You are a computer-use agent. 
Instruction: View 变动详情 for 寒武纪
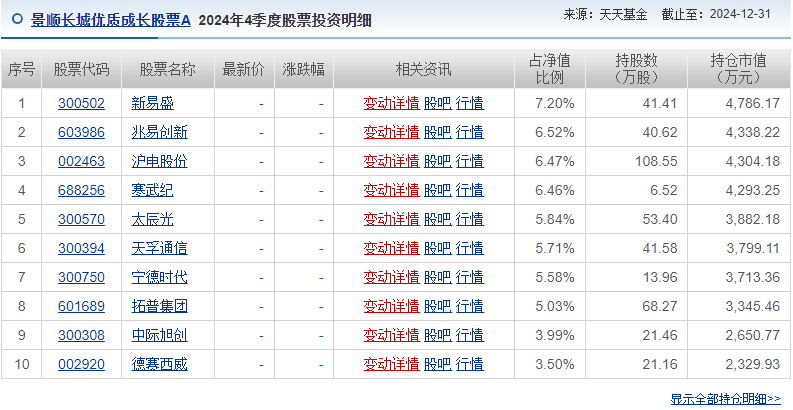point(391,190)
